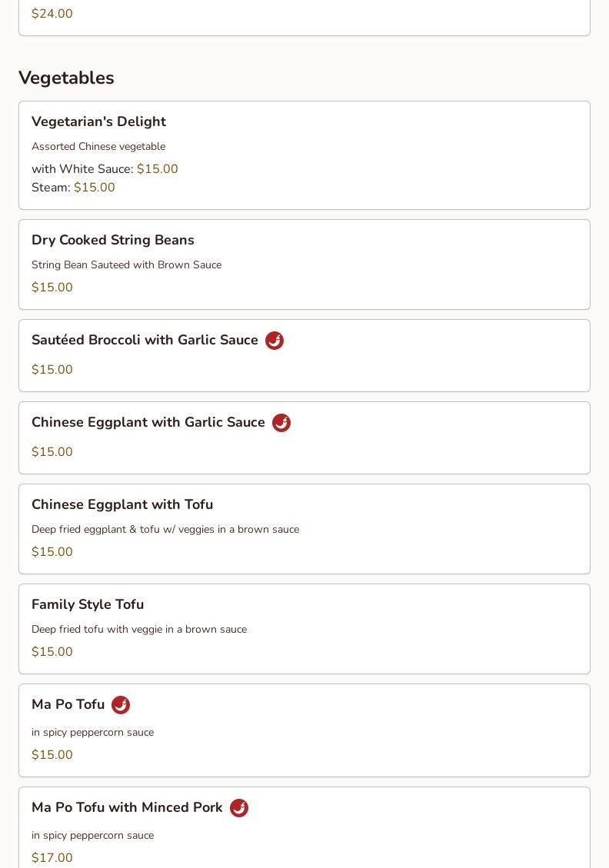Screen dimensions: 609x868
Task: Click 'Assorted Chinese vegetable' description text
Action: click(98, 146)
